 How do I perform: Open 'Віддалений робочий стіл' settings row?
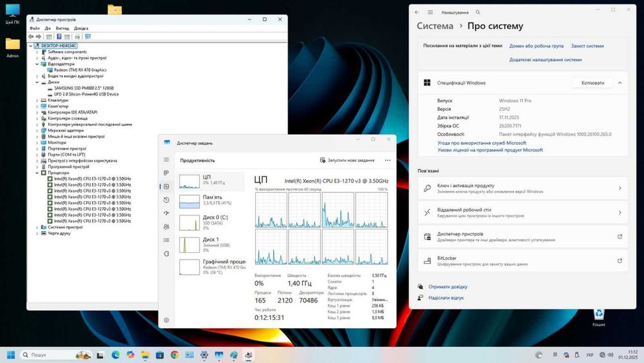(522, 213)
